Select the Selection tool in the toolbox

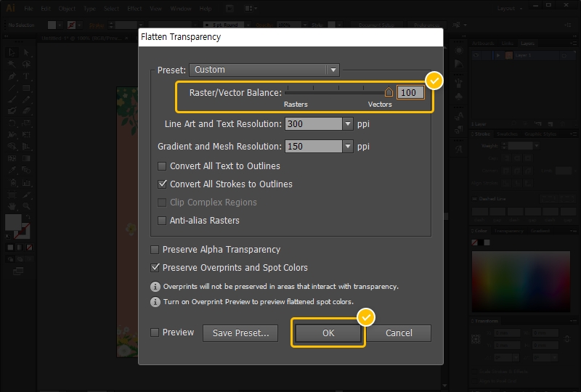(x=12, y=52)
